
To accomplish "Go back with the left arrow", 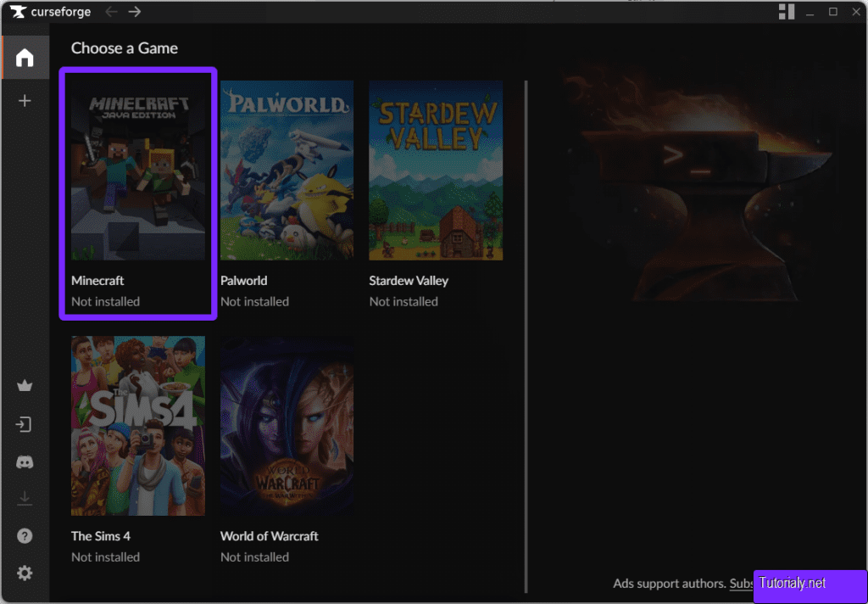I will pyautogui.click(x=111, y=12).
